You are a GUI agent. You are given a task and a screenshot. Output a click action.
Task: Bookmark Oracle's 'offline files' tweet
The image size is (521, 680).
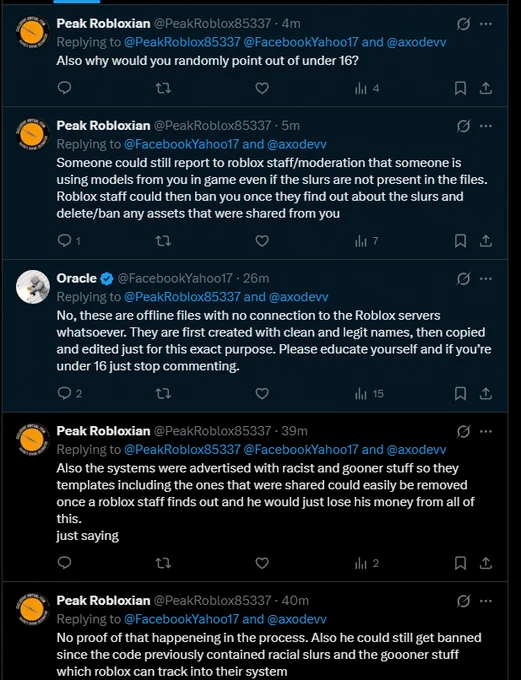(460, 393)
